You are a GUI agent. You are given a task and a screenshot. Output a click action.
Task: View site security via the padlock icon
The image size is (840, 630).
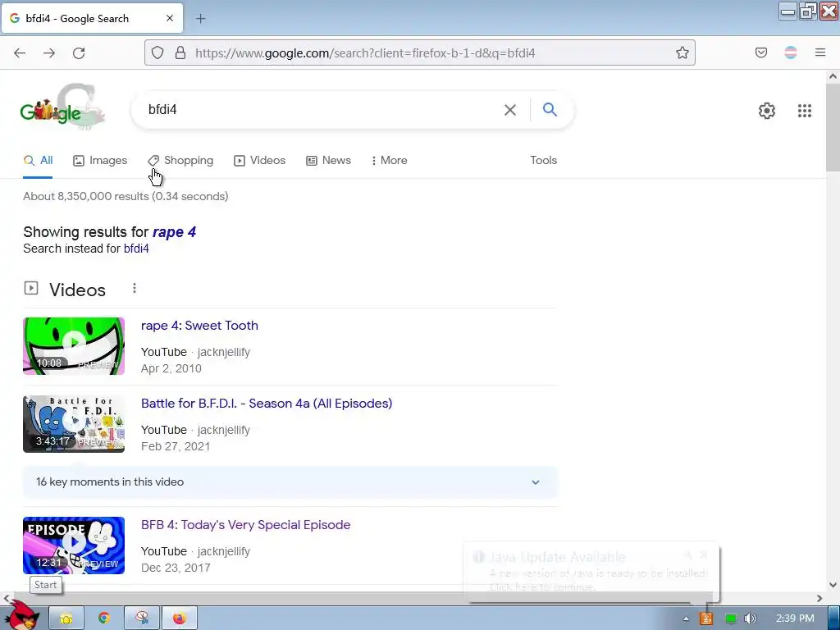[180, 52]
